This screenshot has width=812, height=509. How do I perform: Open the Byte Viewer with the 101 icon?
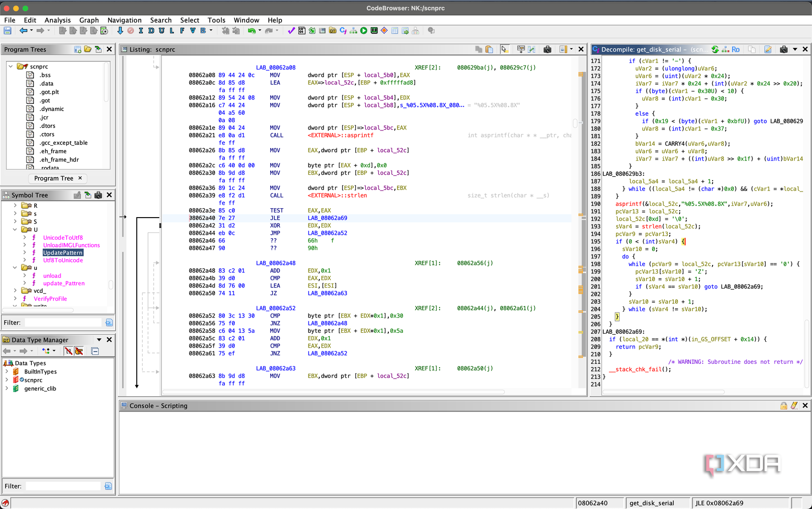coord(301,31)
